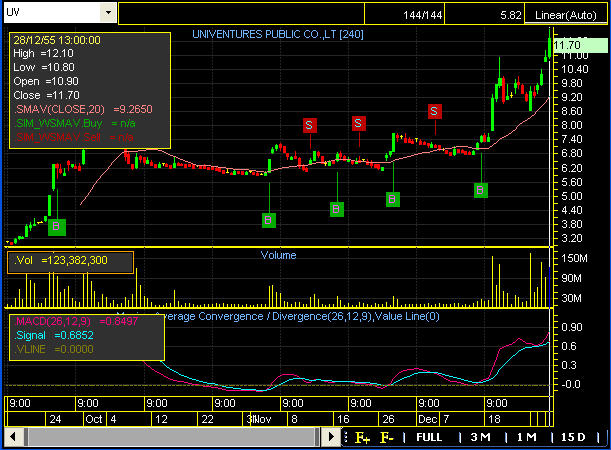The height and width of the screenshot is (450, 611).
Task: Click the High =12.10 readout
Action: click(43, 53)
